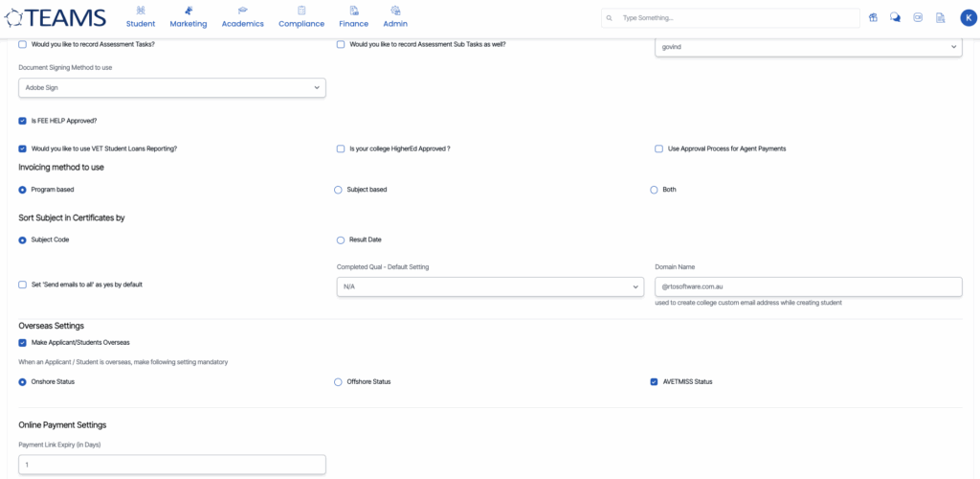The width and height of the screenshot is (980, 479).
Task: Enable Use Approval Process for Agent Payments
Action: [x=658, y=148]
